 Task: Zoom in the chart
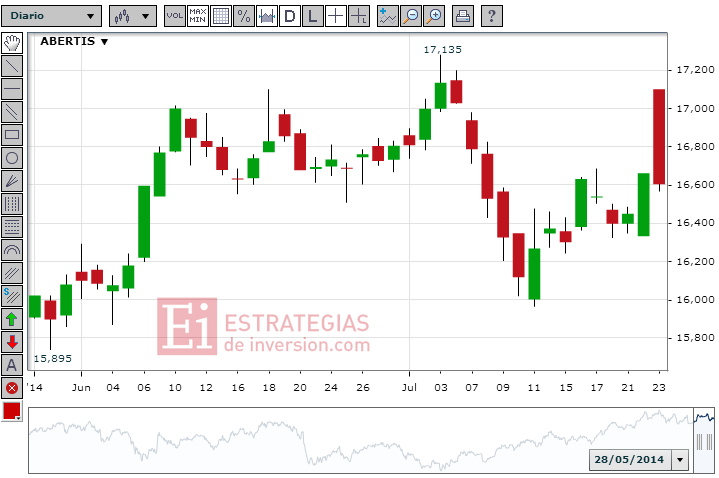click(433, 16)
